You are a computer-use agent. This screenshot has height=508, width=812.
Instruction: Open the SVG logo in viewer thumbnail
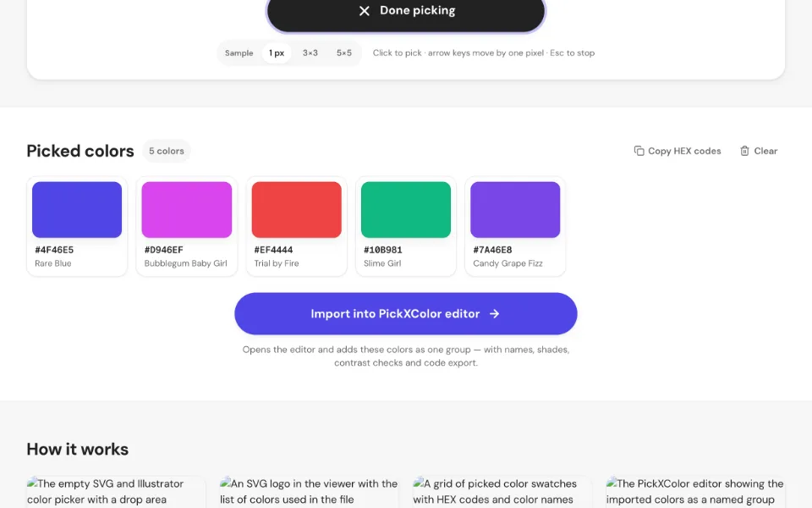click(x=310, y=492)
